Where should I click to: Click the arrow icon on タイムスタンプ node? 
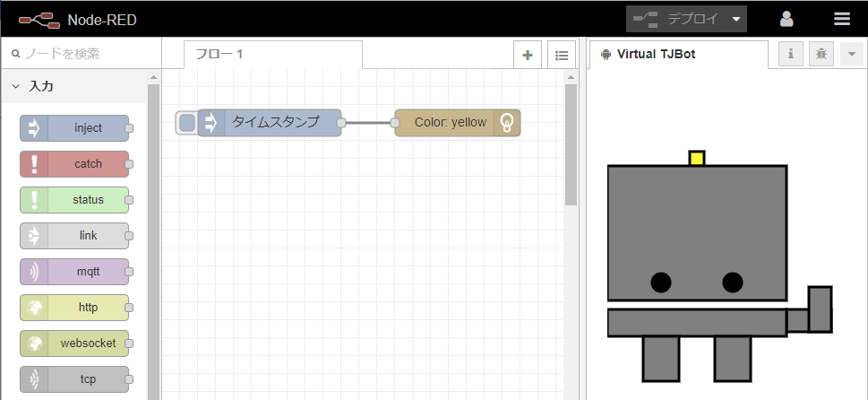[211, 123]
